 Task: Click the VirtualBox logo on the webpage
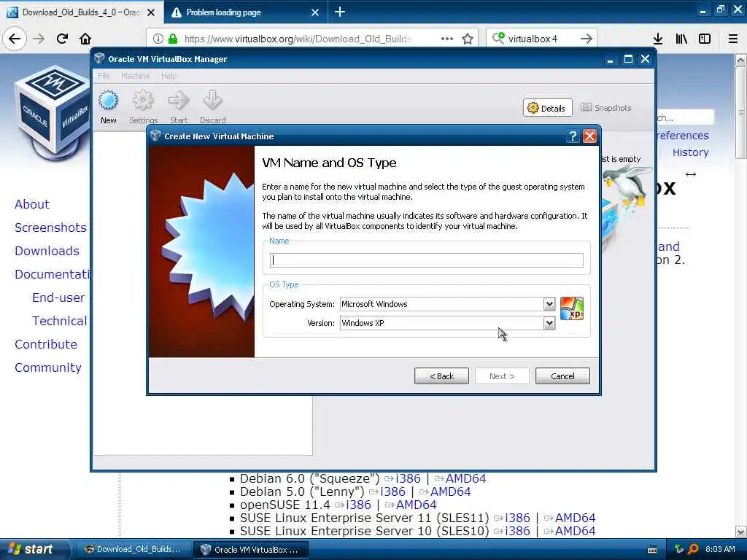[x=52, y=114]
